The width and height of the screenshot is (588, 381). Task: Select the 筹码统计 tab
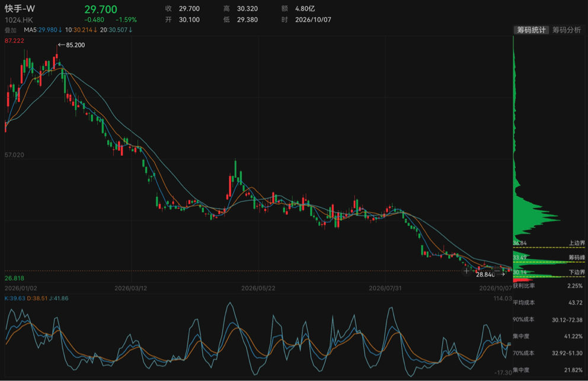click(x=531, y=30)
